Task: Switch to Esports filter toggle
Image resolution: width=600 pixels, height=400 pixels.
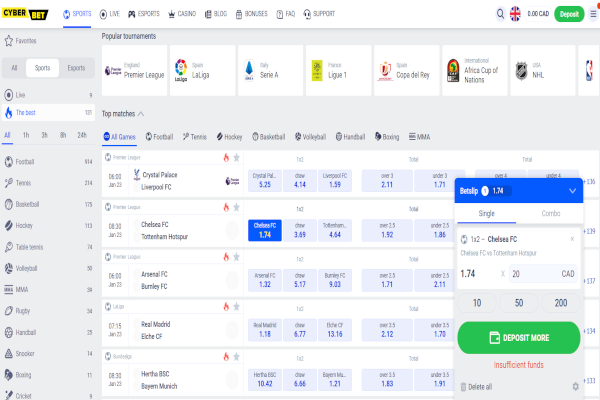Action: pyautogui.click(x=76, y=68)
